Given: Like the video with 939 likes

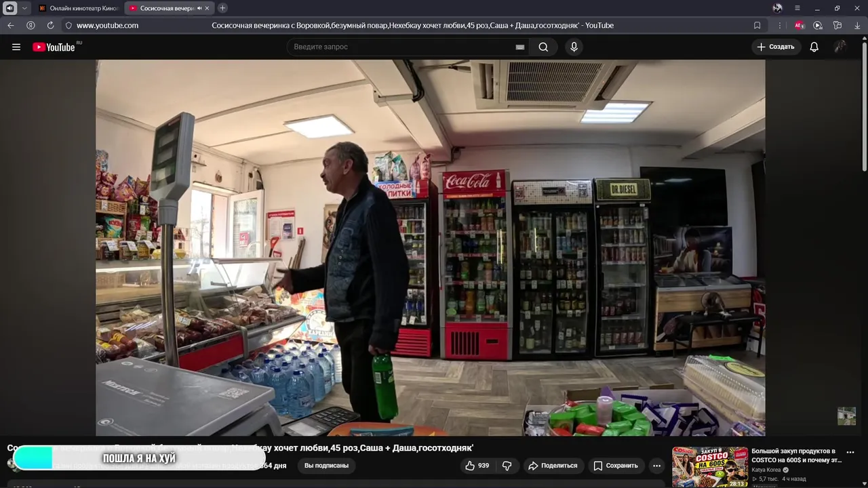Looking at the screenshot, I should pyautogui.click(x=477, y=466).
